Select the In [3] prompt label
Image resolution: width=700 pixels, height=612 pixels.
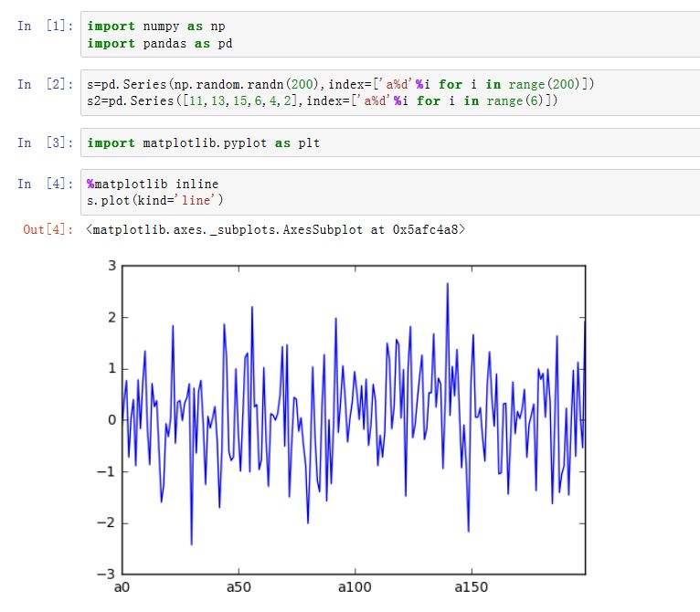click(x=45, y=142)
